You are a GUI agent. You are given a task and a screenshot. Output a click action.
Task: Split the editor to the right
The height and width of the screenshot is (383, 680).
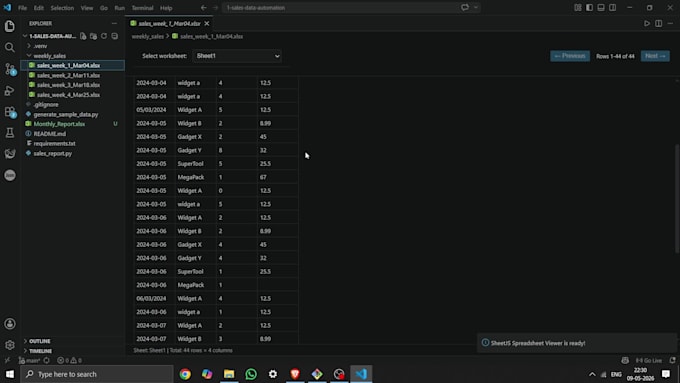tap(658, 23)
